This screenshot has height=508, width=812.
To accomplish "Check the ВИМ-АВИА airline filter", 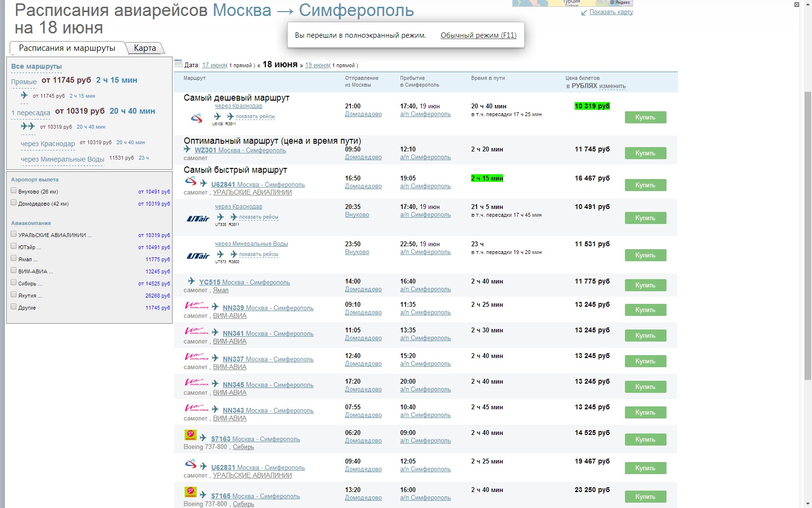I will (14, 270).
